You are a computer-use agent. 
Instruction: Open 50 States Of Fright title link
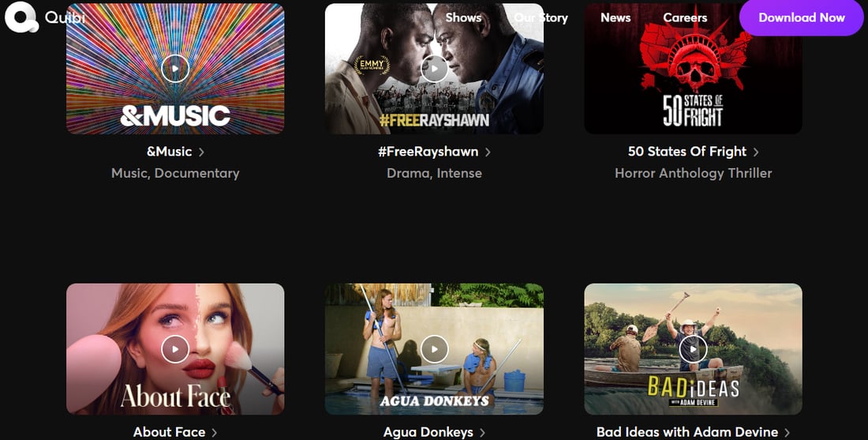click(x=687, y=152)
